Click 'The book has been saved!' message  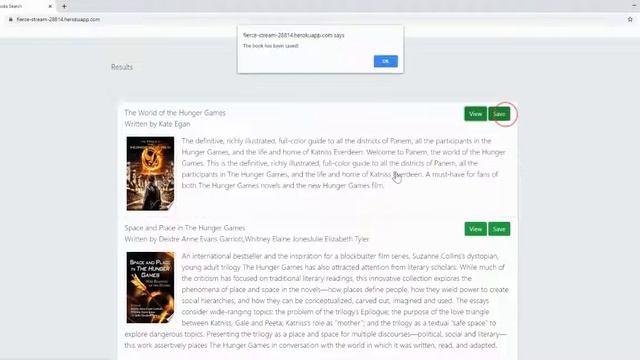click(271, 46)
